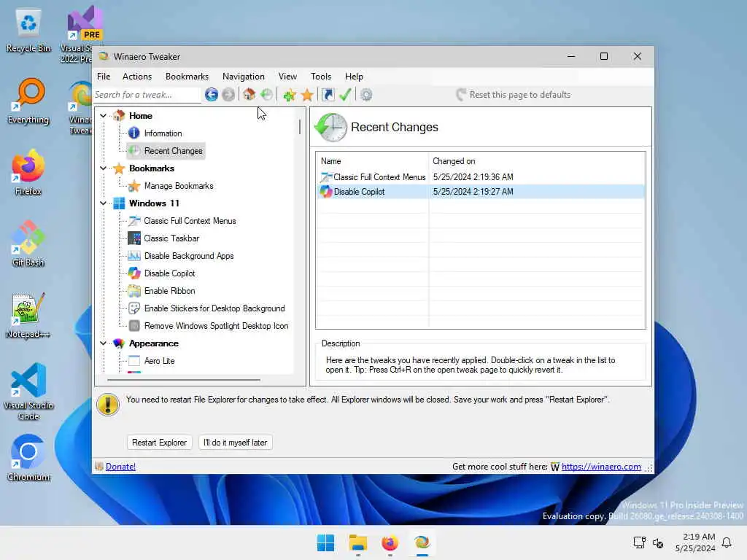Select Classic Taskbar tree item
Image resolution: width=747 pixels, height=560 pixels.
[x=171, y=238]
